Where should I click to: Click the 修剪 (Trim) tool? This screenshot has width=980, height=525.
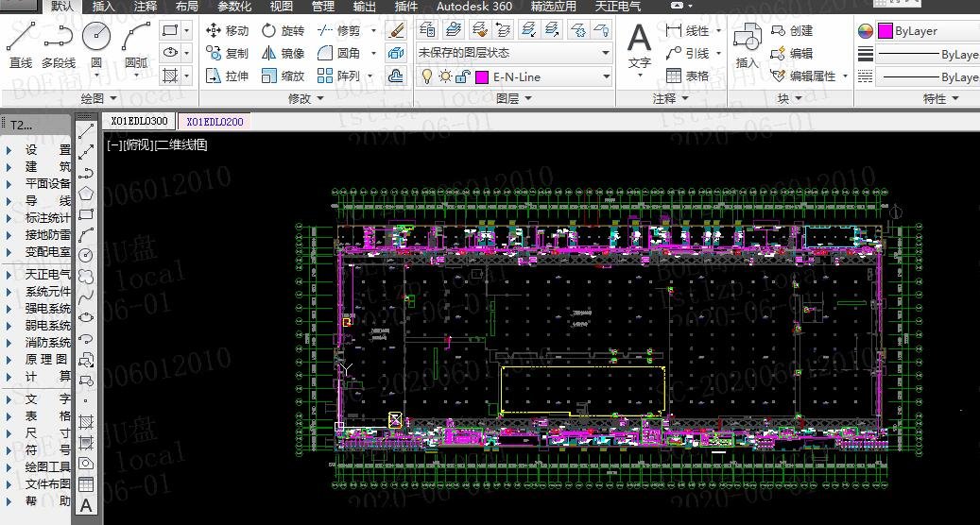click(338, 30)
